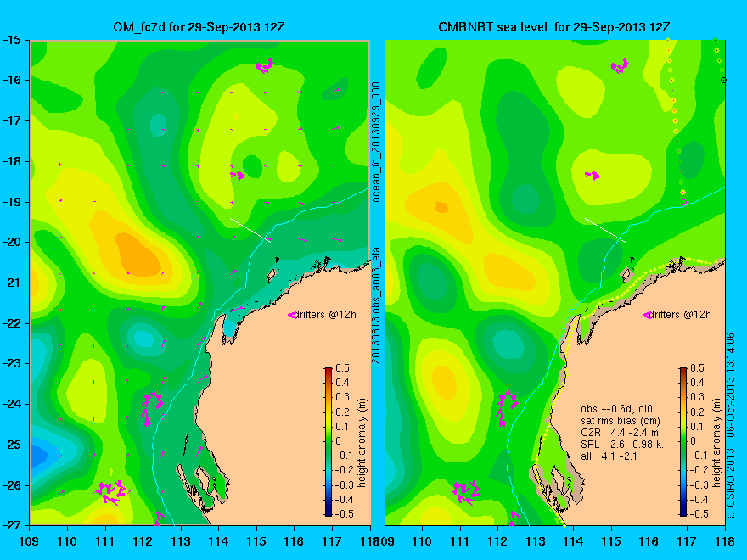747x560 pixels.
Task: Click '117' longitude label under right map
Action: pos(687,541)
